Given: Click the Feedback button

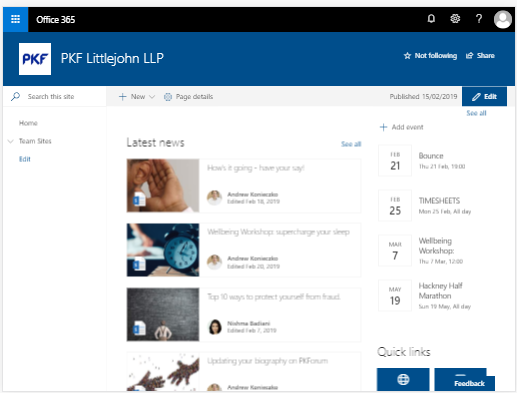Looking at the screenshot, I should coord(469,383).
